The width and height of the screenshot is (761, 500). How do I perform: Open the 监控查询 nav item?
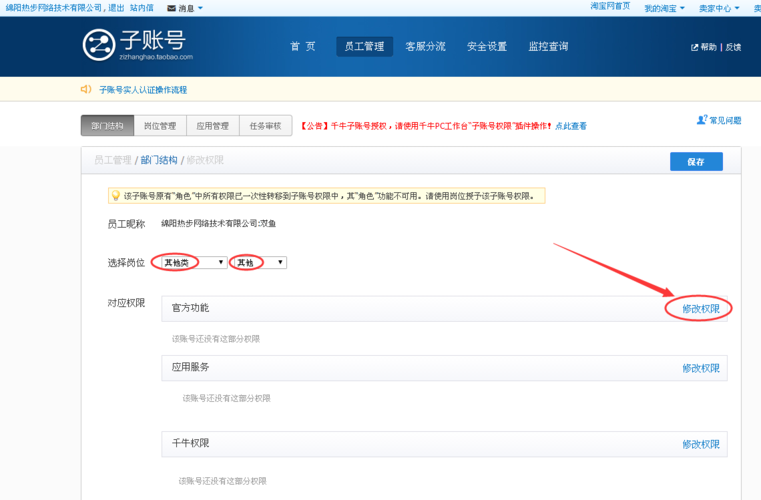[x=548, y=47]
